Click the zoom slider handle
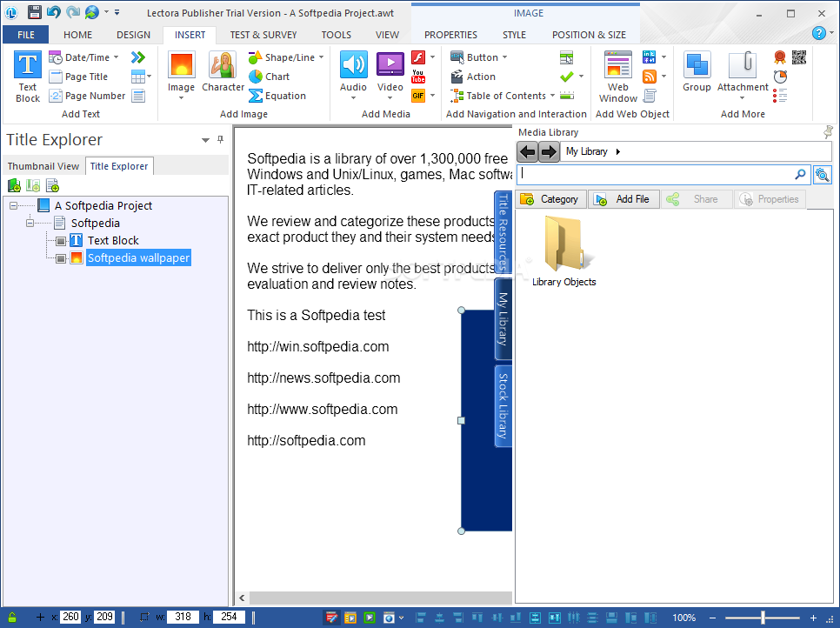Image resolution: width=840 pixels, height=628 pixels. tap(763, 618)
